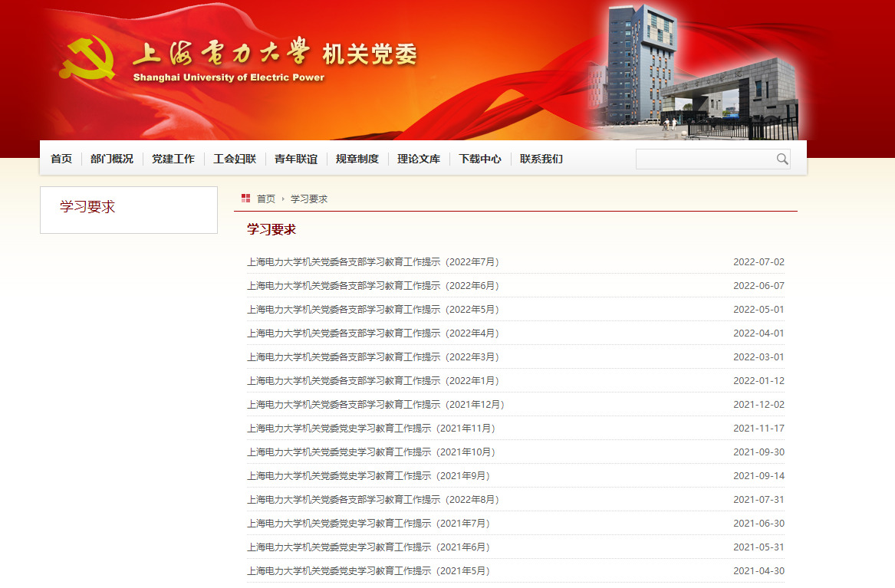Viewport: 895px width, 588px height.
Task: Click the date 2021-07-31
Action: (758, 500)
